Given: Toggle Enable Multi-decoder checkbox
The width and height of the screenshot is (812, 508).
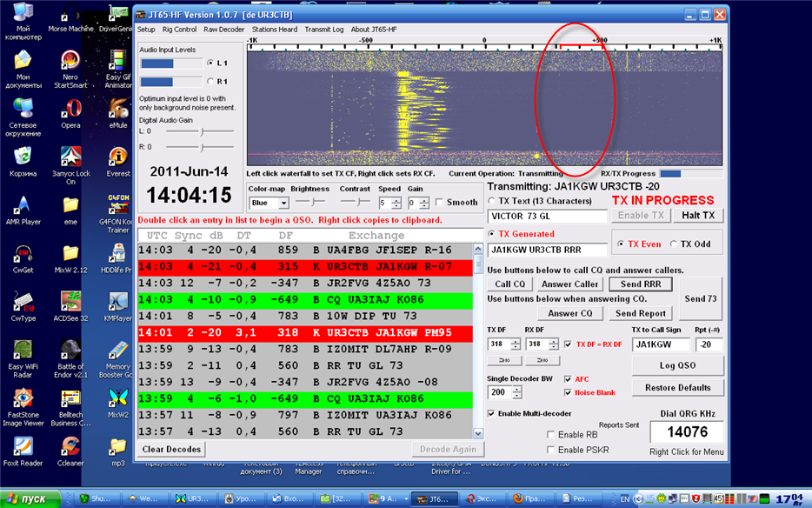Looking at the screenshot, I should pyautogui.click(x=491, y=414).
